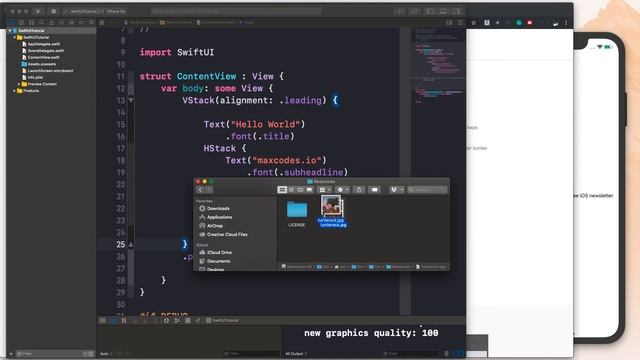Toggle the adjust editor options button
This screenshot has height=360, width=640.
[x=449, y=22]
